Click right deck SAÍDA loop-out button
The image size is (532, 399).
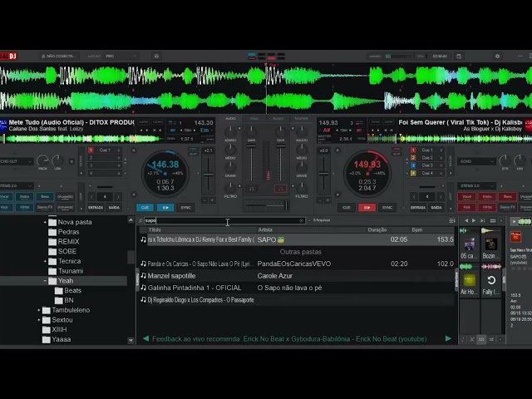(x=436, y=207)
